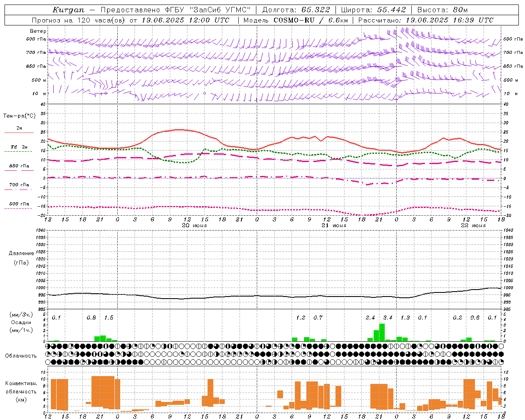525x420 pixels.
Task: Click the 'Td 2м' dew point legend entry
Action: (x=19, y=147)
